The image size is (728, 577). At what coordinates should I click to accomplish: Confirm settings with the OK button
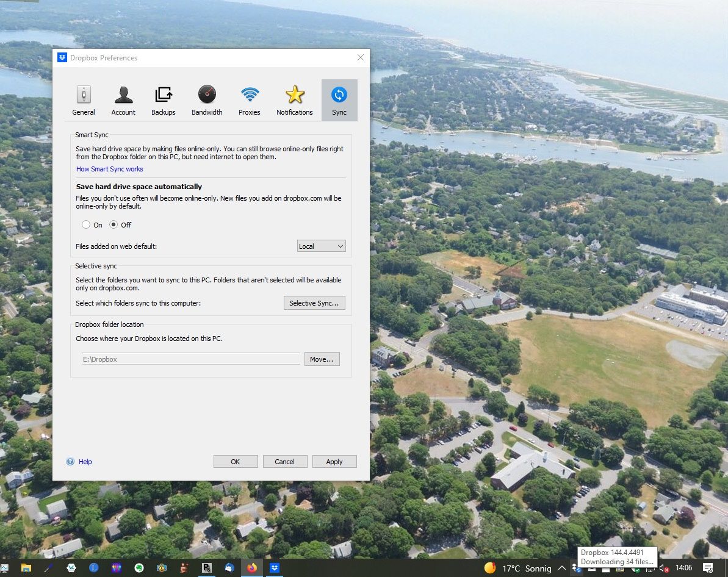(x=236, y=461)
